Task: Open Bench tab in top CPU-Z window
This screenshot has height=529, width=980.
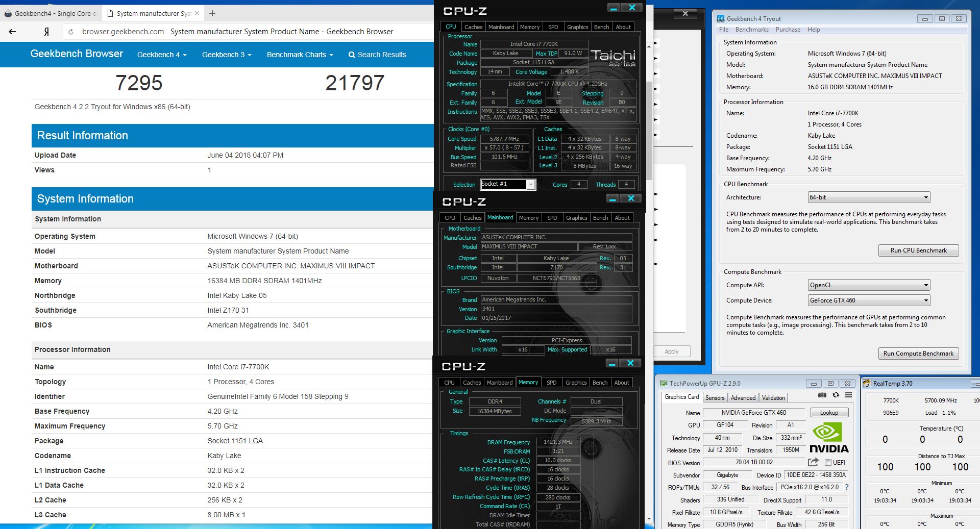Action: [601, 27]
